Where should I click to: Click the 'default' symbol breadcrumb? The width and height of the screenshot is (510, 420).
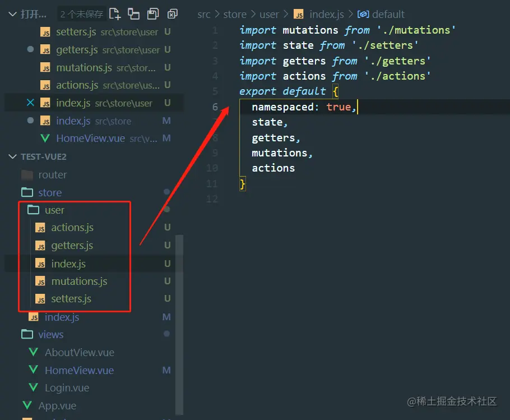[x=388, y=15]
